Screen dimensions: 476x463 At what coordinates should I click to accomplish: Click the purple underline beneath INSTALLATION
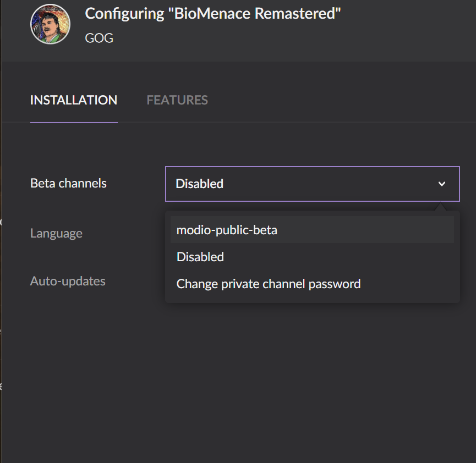pyautogui.click(x=74, y=122)
